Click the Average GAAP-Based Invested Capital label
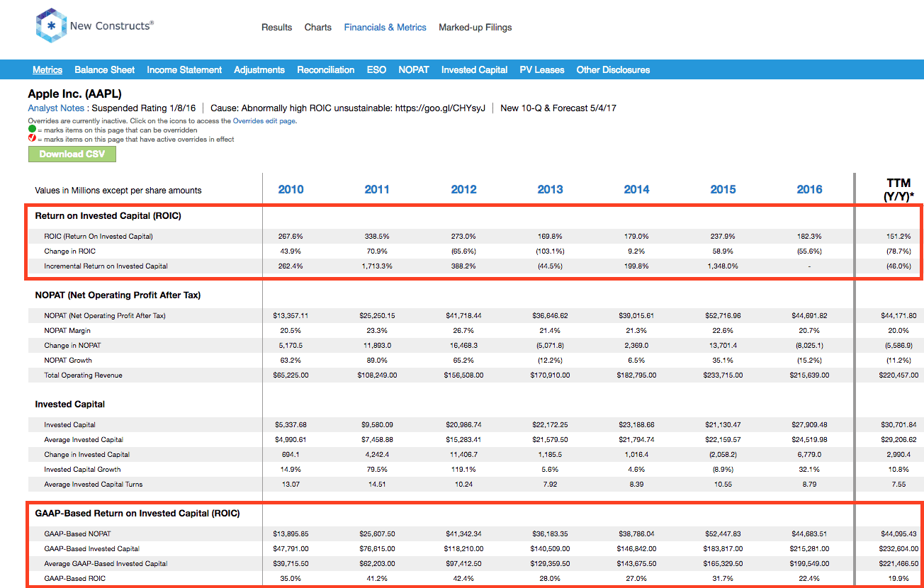924x588 pixels. (106, 564)
